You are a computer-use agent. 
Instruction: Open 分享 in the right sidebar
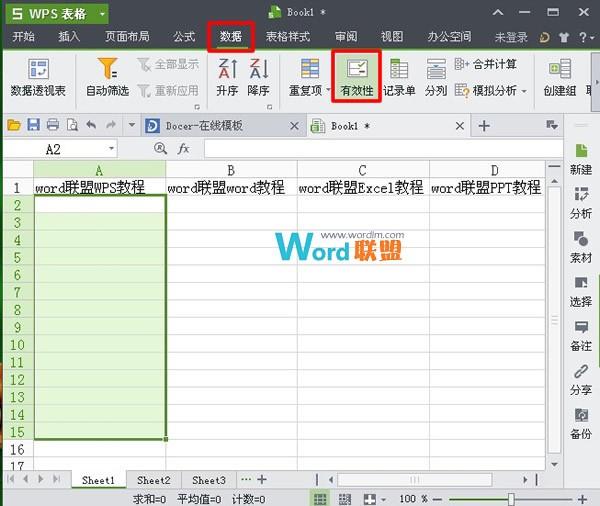click(580, 379)
